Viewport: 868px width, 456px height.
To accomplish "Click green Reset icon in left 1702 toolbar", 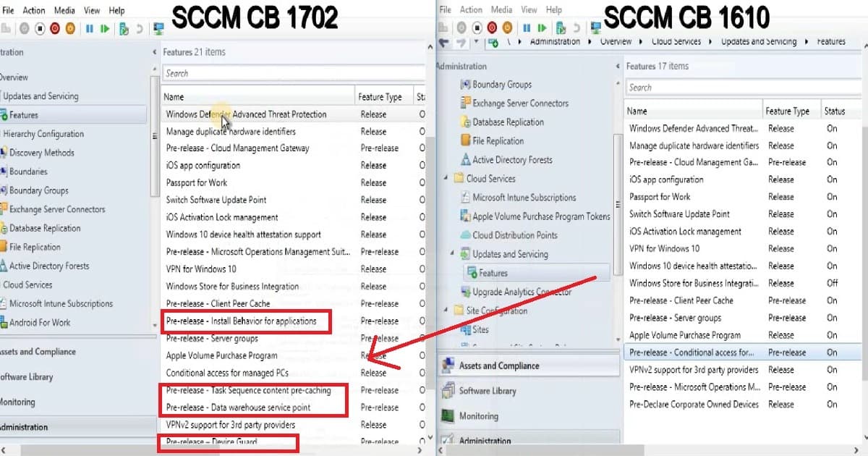I will pyautogui.click(x=105, y=28).
